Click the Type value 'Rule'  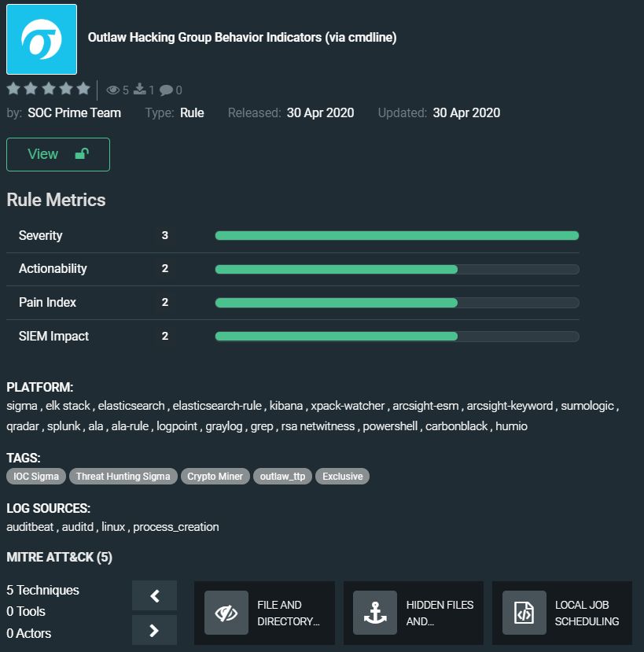click(x=192, y=112)
